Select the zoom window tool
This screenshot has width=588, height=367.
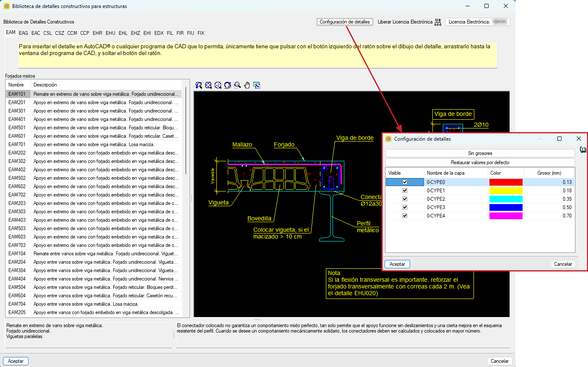coord(237,85)
